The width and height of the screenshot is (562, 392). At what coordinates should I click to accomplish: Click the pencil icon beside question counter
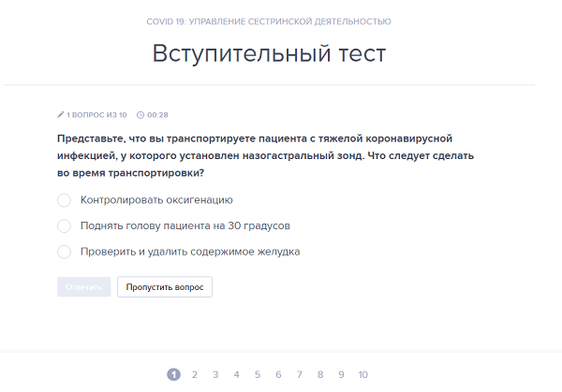click(x=61, y=115)
